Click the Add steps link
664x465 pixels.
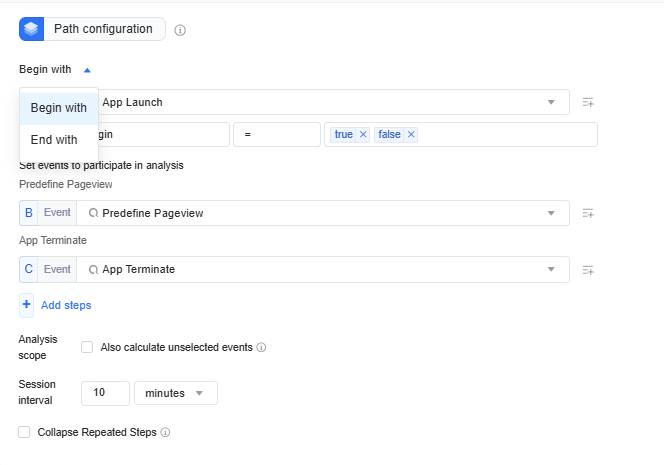tap(66, 305)
